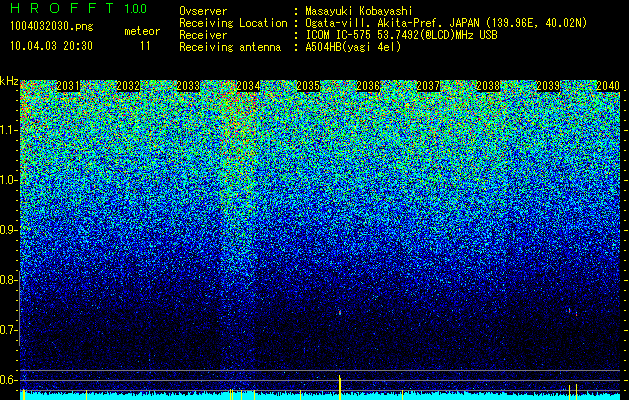
Task: Click the 2035 time marker
Action: tap(308, 86)
